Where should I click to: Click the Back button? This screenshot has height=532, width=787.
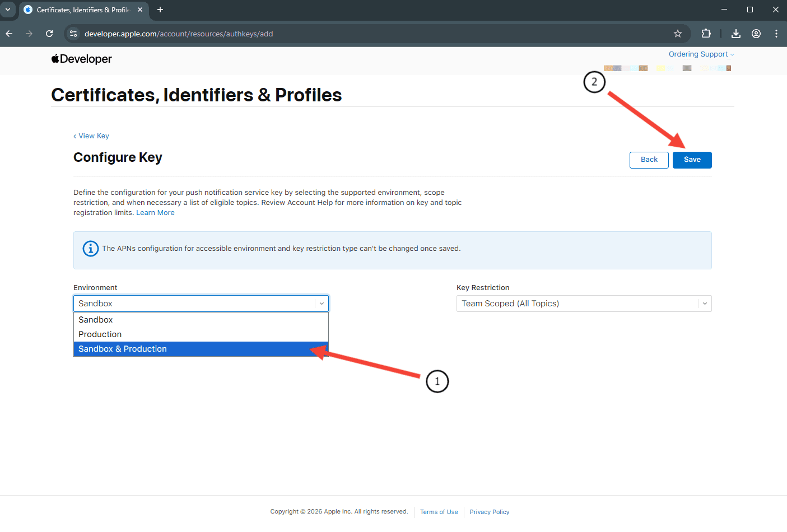coord(649,160)
